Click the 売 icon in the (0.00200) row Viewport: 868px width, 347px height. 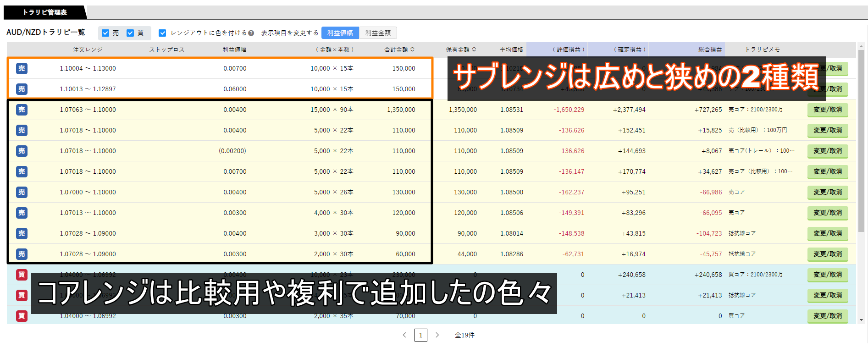coord(22,151)
